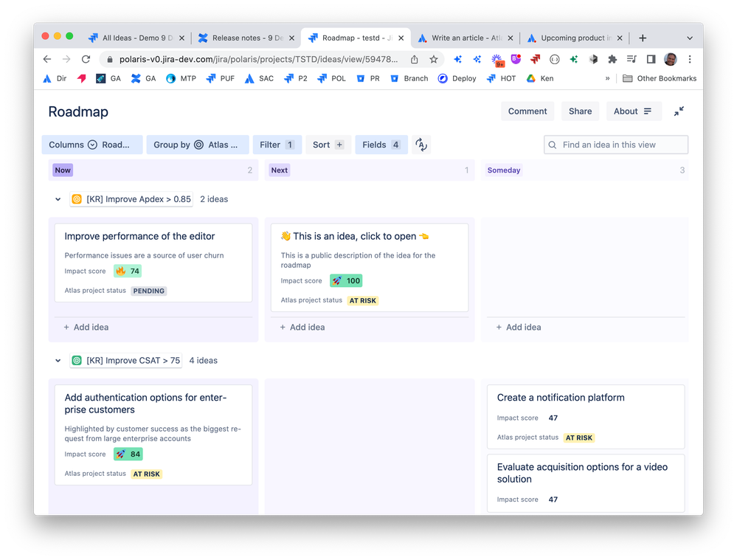This screenshot has height=560, width=737.
Task: Select the Roadmap - testd tab
Action: point(356,38)
